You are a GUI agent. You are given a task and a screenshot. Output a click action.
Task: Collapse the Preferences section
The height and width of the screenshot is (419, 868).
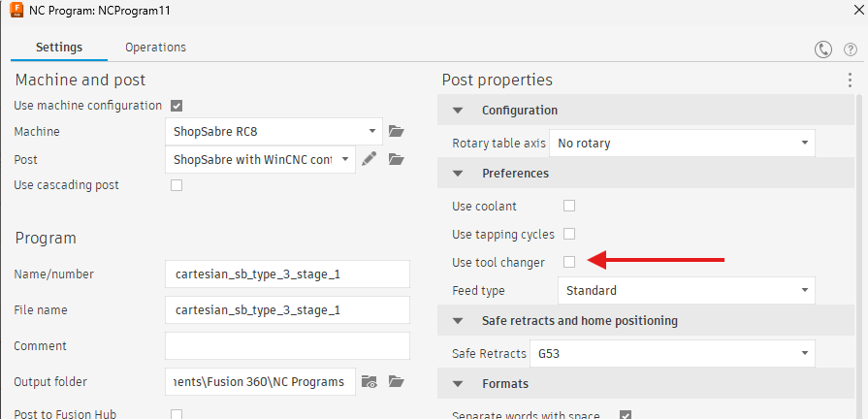[x=459, y=174]
